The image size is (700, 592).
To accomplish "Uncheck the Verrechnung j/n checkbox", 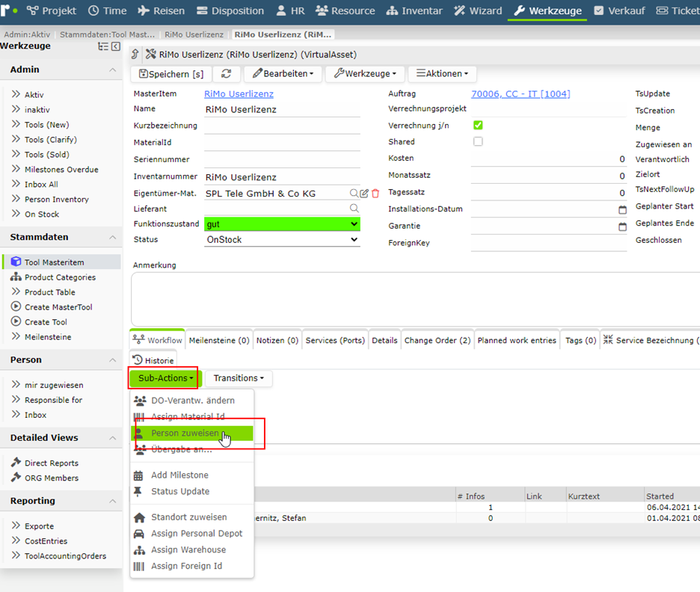I will pyautogui.click(x=478, y=125).
